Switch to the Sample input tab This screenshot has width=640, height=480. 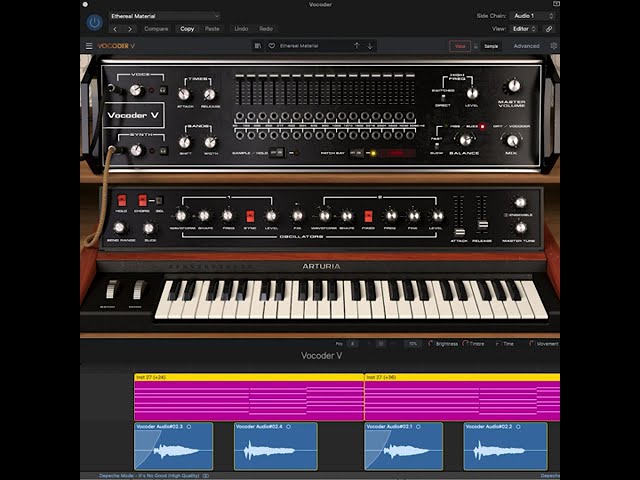pos(491,46)
